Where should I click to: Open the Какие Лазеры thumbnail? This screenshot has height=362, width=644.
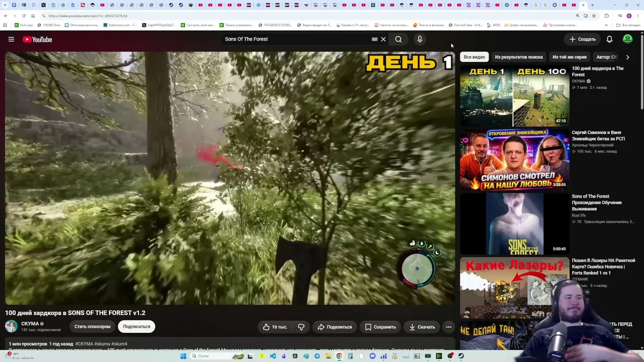pos(514,287)
